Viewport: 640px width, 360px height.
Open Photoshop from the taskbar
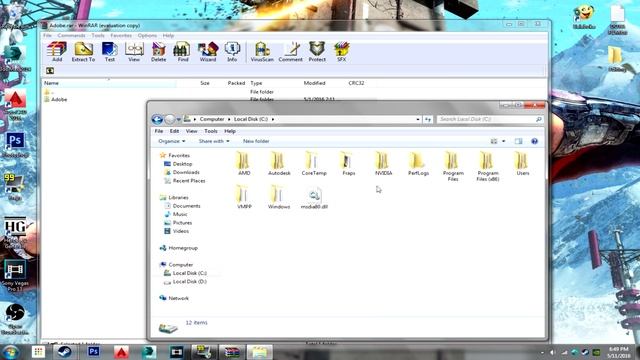point(93,352)
